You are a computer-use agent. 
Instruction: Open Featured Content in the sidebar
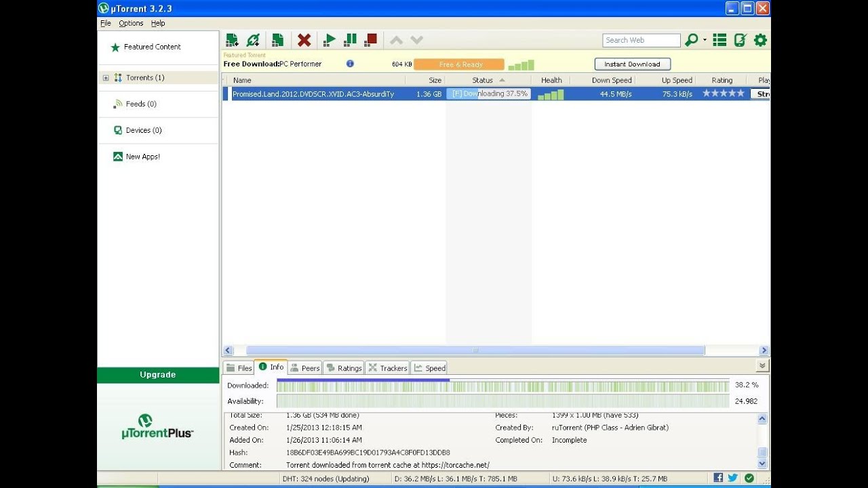(153, 47)
